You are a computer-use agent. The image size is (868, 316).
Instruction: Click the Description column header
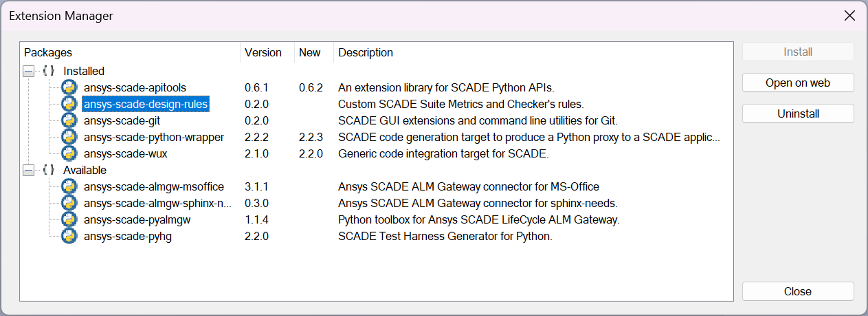point(365,53)
